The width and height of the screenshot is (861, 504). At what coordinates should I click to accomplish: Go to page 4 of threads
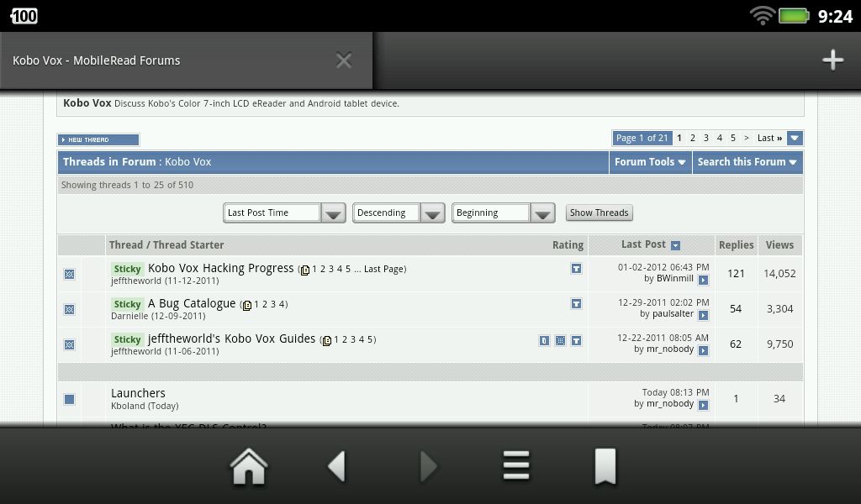(x=720, y=139)
